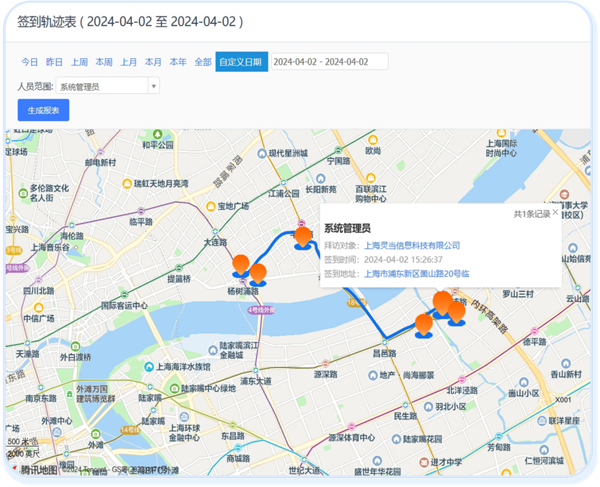
Task: Click the rightmost orange check-in marker
Action: 457,313
